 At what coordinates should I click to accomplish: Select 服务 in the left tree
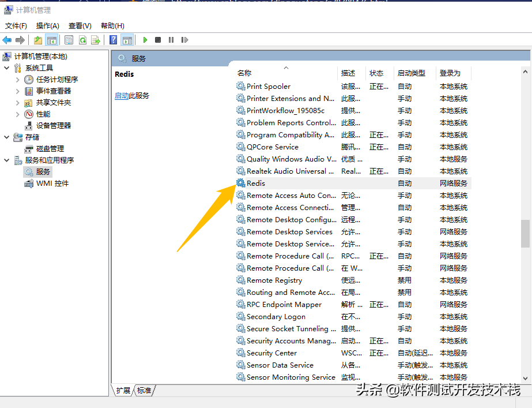[43, 172]
